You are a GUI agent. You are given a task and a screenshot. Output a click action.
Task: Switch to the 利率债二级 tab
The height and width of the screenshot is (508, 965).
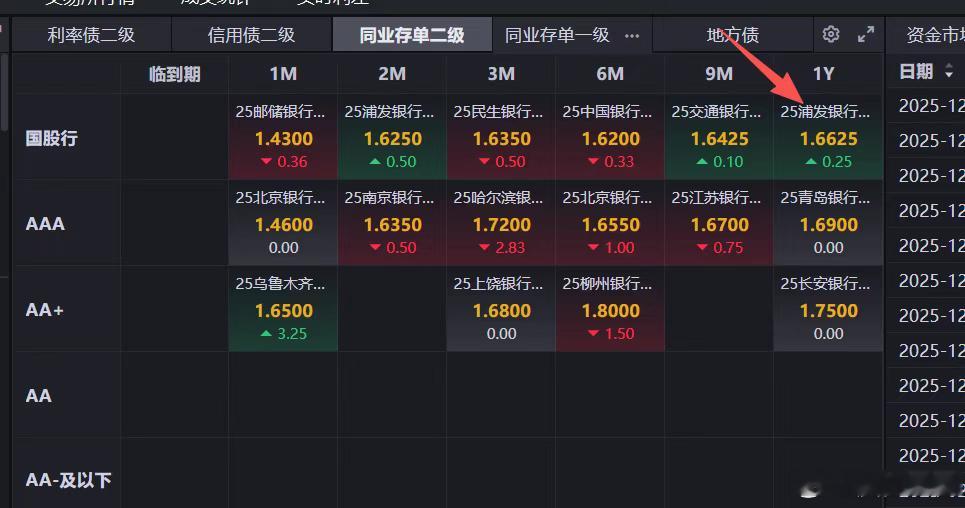tap(91, 35)
